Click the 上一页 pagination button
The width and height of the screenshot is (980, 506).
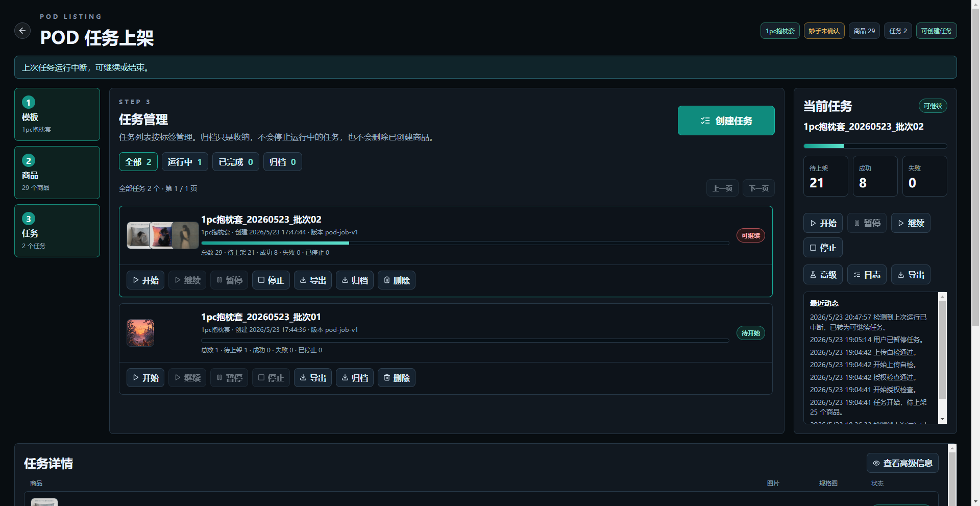[x=722, y=188]
